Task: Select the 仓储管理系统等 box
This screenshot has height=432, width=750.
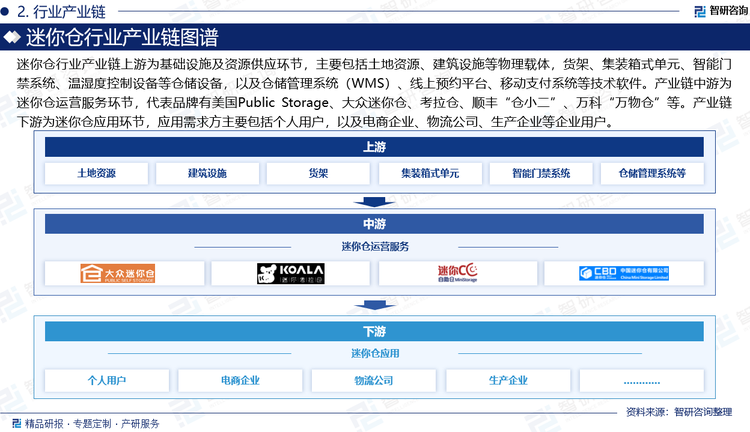Action: 652,173
